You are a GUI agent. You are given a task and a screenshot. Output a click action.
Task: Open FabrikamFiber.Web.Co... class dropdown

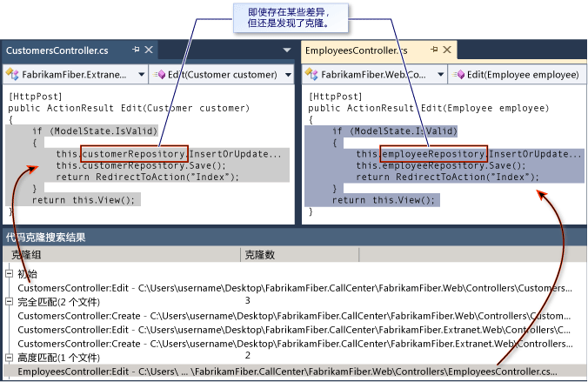tap(441, 75)
